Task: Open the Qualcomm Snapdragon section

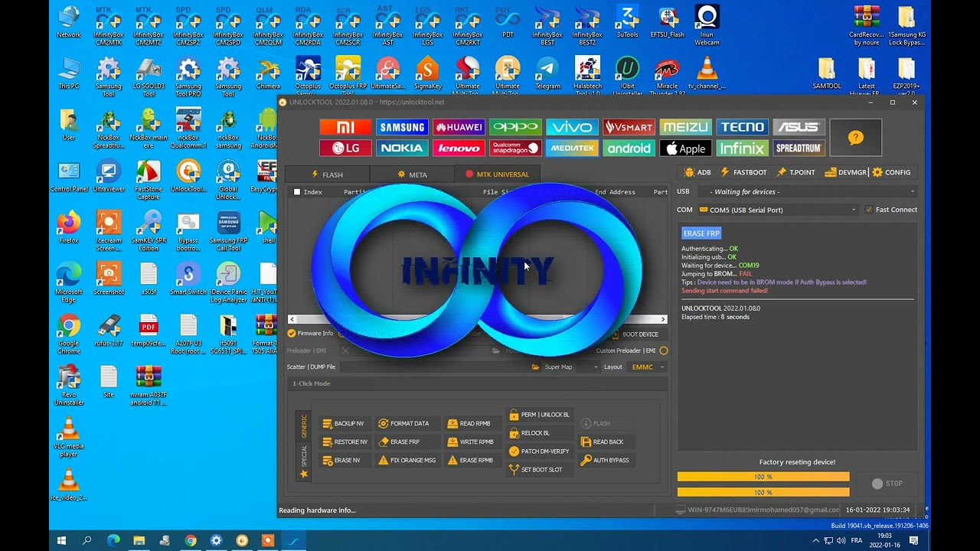Action: tap(515, 148)
